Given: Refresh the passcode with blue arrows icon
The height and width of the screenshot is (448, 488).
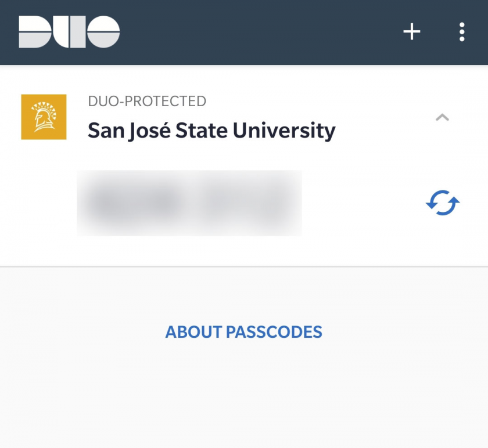Looking at the screenshot, I should click(x=443, y=203).
